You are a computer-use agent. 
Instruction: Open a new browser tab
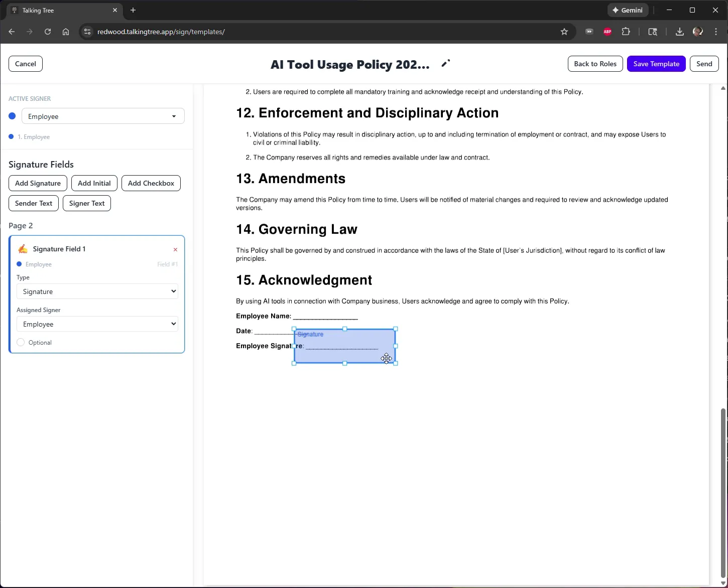[x=133, y=10]
